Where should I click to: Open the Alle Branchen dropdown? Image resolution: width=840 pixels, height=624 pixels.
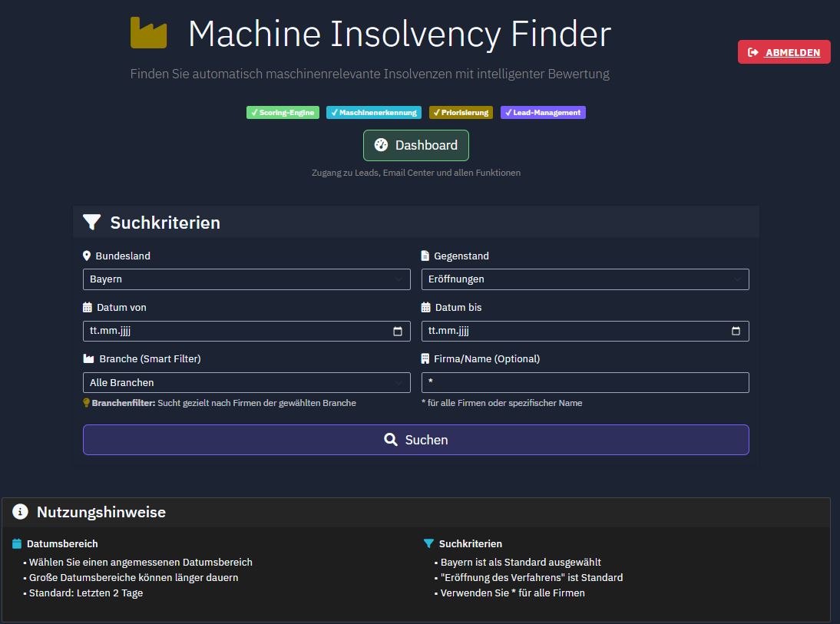coord(246,382)
